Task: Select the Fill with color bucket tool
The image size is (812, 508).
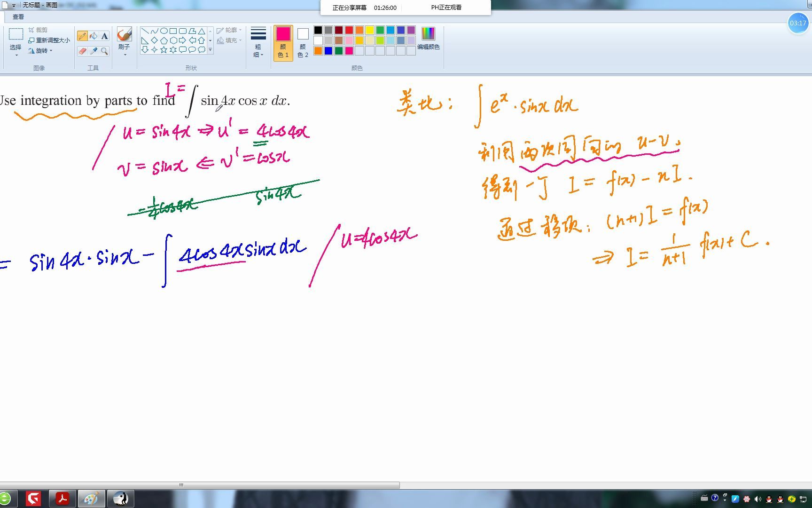Action: pyautogui.click(x=94, y=36)
